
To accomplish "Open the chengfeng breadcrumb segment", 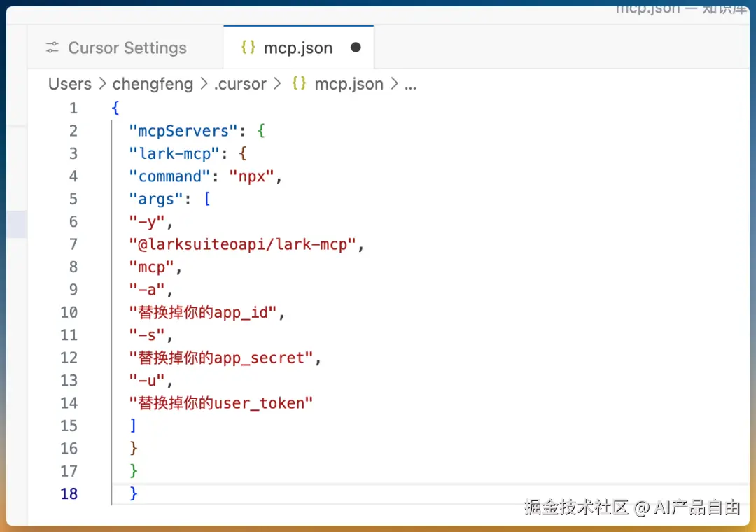I will click(153, 84).
